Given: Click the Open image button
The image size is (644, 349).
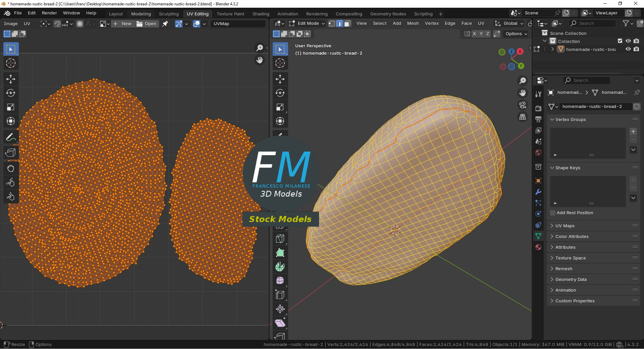Looking at the screenshot, I should [x=147, y=24].
